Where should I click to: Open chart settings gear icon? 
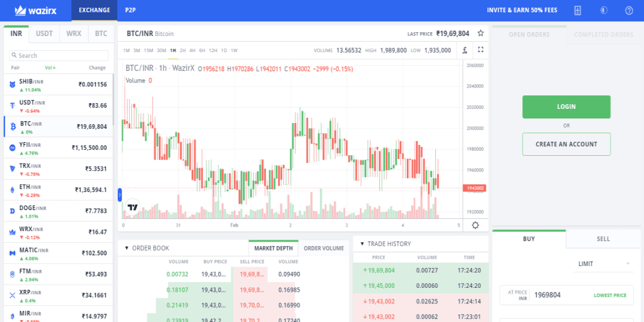point(475,225)
